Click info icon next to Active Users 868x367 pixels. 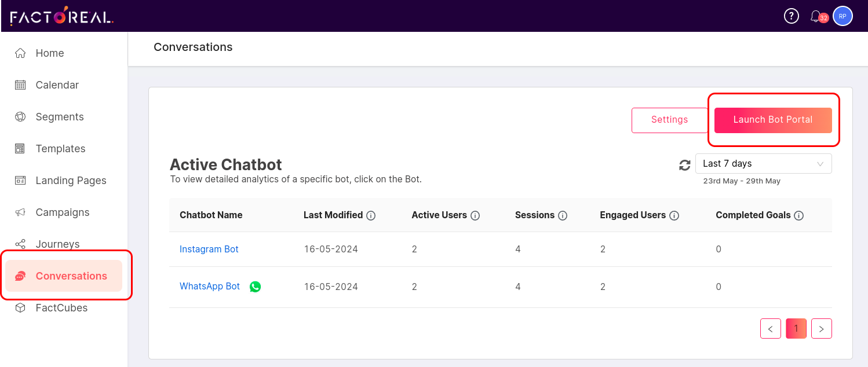click(475, 215)
